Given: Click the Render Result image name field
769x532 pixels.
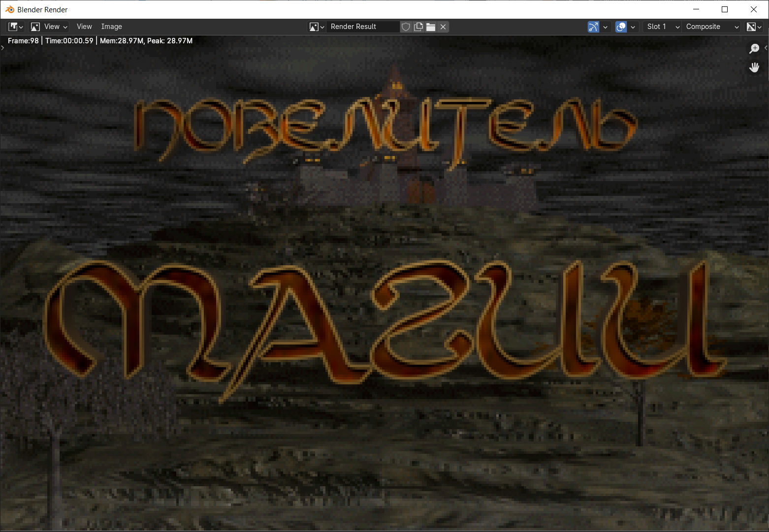Looking at the screenshot, I should [363, 27].
